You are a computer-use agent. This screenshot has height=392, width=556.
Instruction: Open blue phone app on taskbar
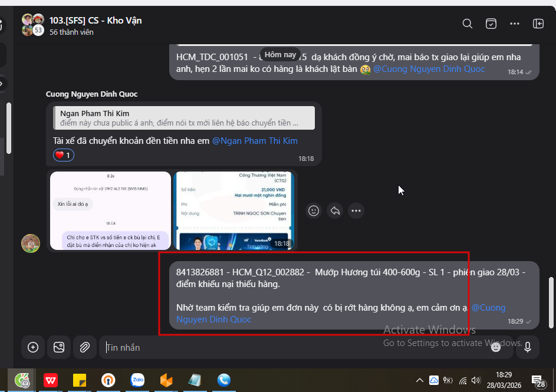pyautogui.click(x=223, y=381)
